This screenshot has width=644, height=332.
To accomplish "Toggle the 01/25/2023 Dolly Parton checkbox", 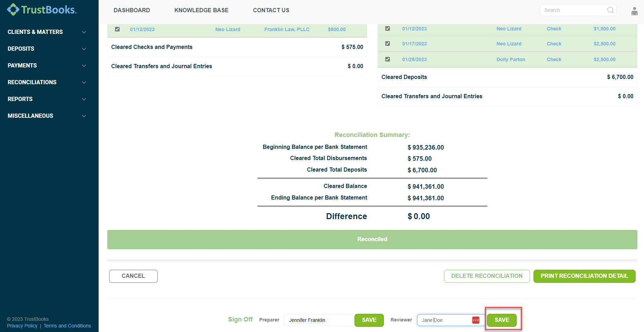I will tap(387, 59).
